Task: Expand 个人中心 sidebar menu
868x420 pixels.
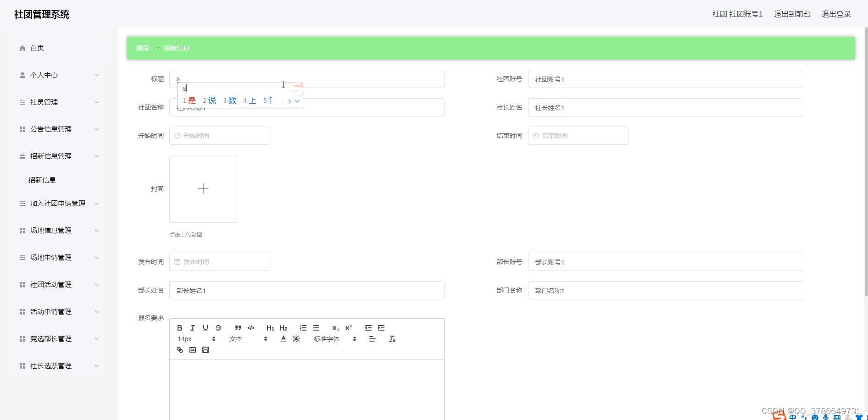Action: click(59, 75)
